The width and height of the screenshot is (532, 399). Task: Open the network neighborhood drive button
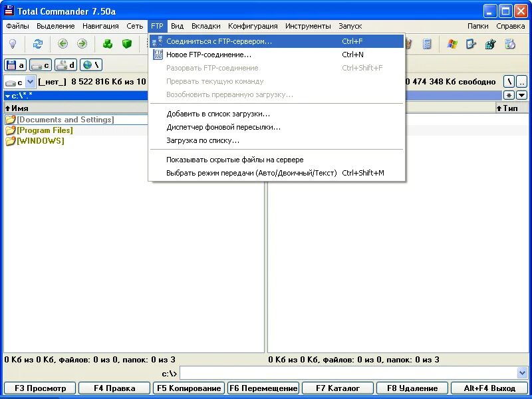(x=91, y=65)
